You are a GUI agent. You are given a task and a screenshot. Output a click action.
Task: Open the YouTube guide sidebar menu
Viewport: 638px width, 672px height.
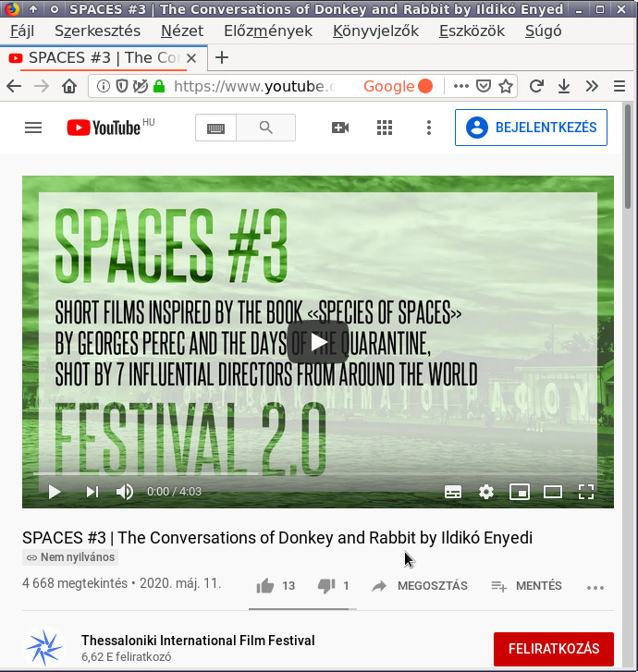tap(33, 128)
